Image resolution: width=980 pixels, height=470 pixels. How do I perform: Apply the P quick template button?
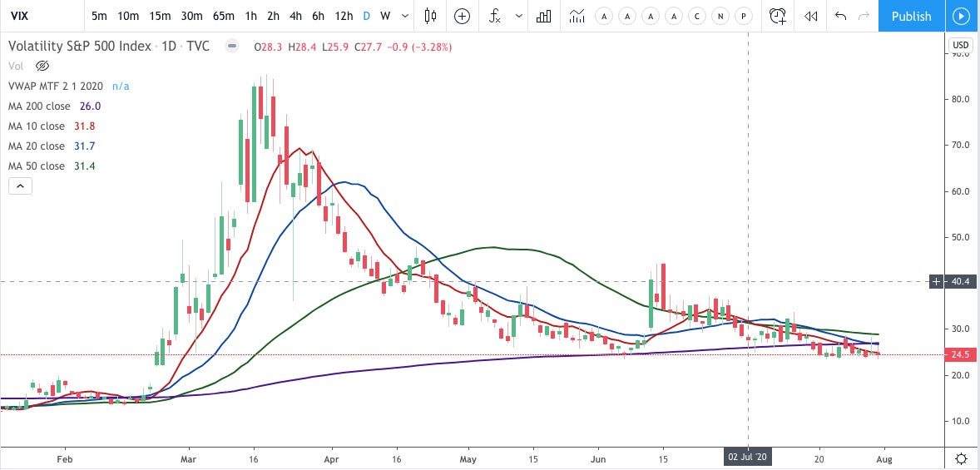coord(743,17)
